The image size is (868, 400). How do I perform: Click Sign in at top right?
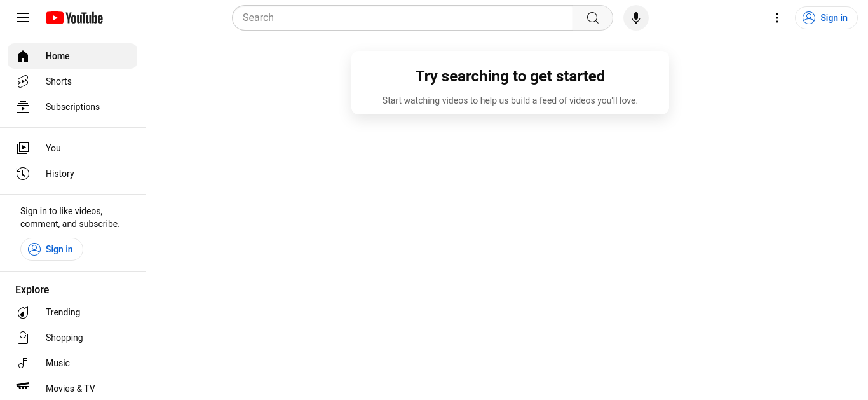(826, 18)
